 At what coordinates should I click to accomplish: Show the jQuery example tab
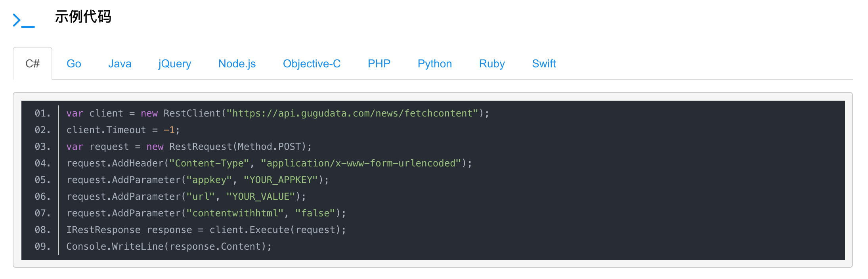(x=174, y=64)
